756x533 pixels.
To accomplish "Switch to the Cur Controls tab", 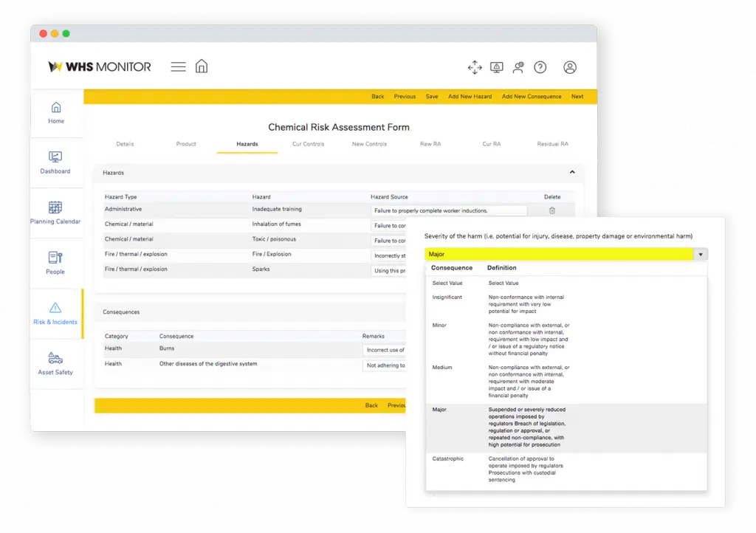I will point(308,144).
